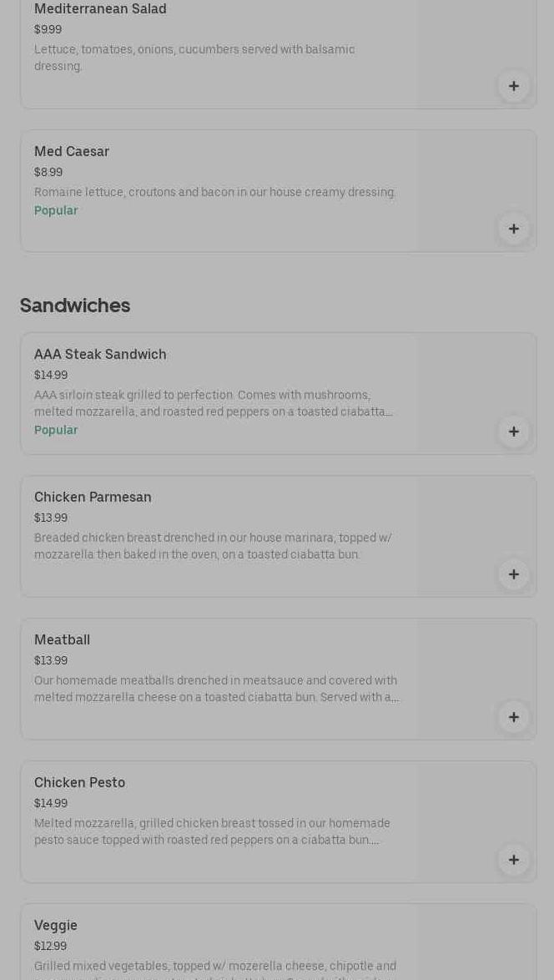This screenshot has height=980, width=554.
Task: Click the $14.99 price under Chicken Pesto
Action: click(x=51, y=804)
